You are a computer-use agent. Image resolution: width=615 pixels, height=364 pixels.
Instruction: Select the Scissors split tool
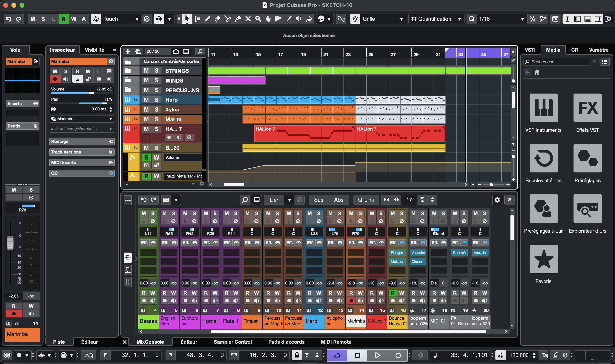coord(228,19)
